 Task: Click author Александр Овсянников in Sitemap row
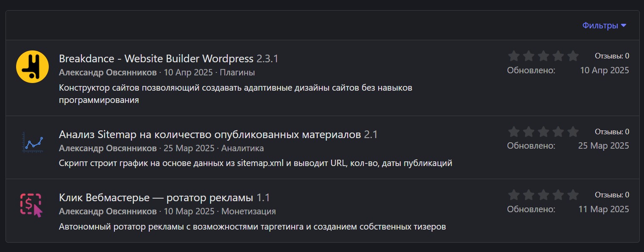tap(108, 148)
